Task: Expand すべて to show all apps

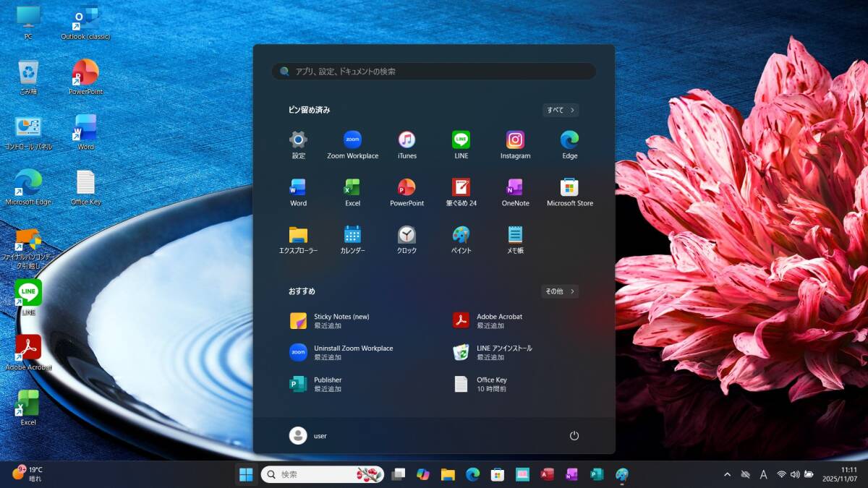Action: (561, 110)
